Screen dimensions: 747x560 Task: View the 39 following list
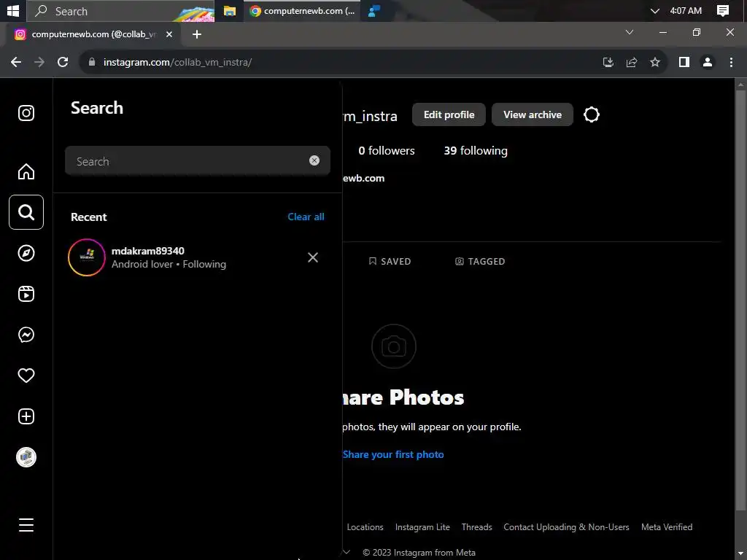pyautogui.click(x=476, y=151)
